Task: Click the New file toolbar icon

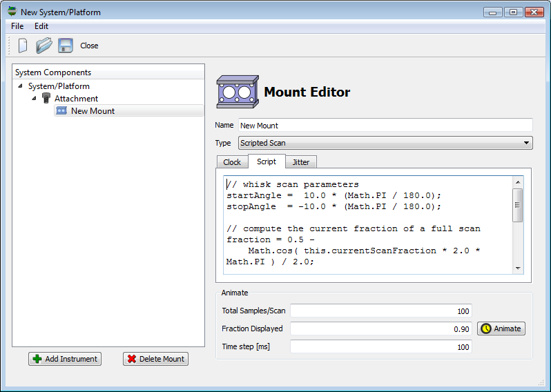Action: tap(23, 46)
